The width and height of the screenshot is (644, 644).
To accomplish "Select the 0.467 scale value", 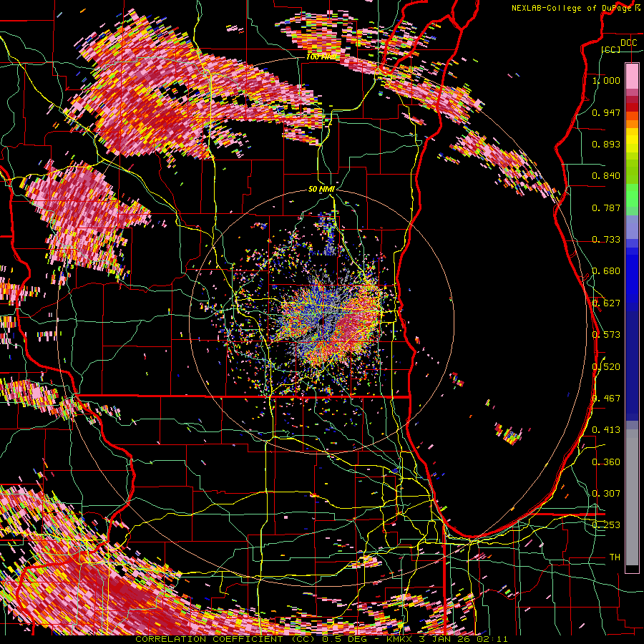I will click(x=606, y=399).
